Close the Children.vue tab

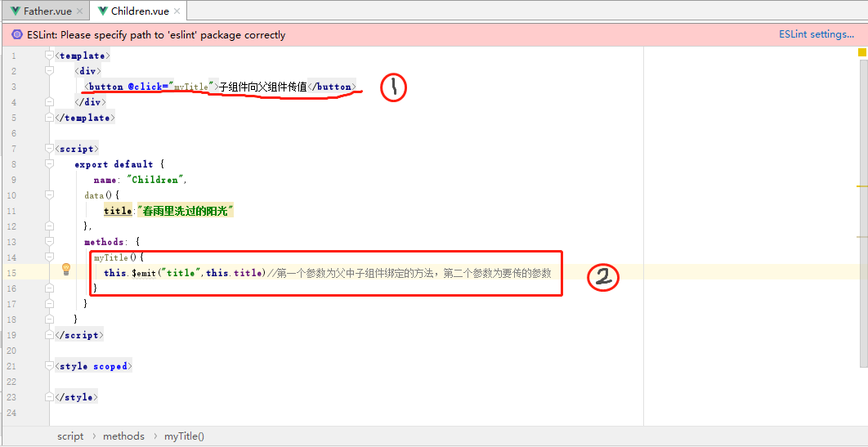coord(177,11)
